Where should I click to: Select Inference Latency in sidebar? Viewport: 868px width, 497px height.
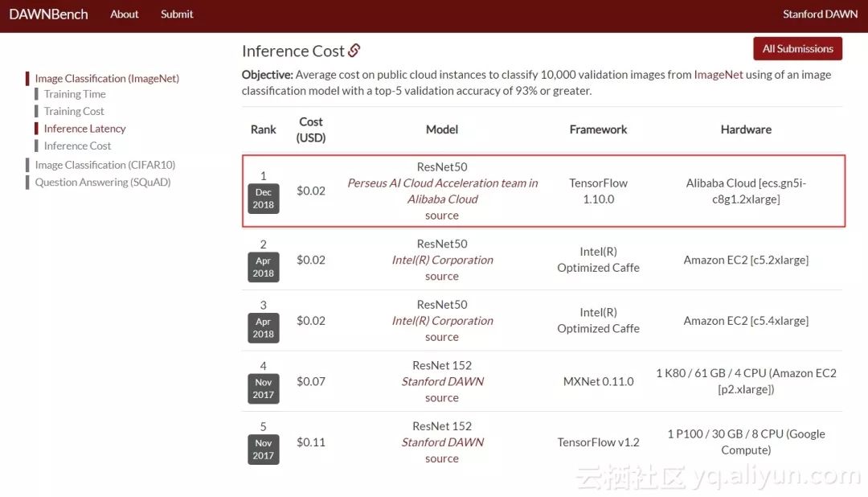[x=84, y=129]
